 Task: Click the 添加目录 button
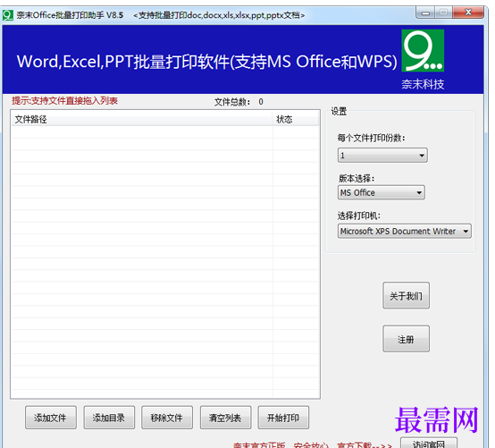[x=109, y=418]
